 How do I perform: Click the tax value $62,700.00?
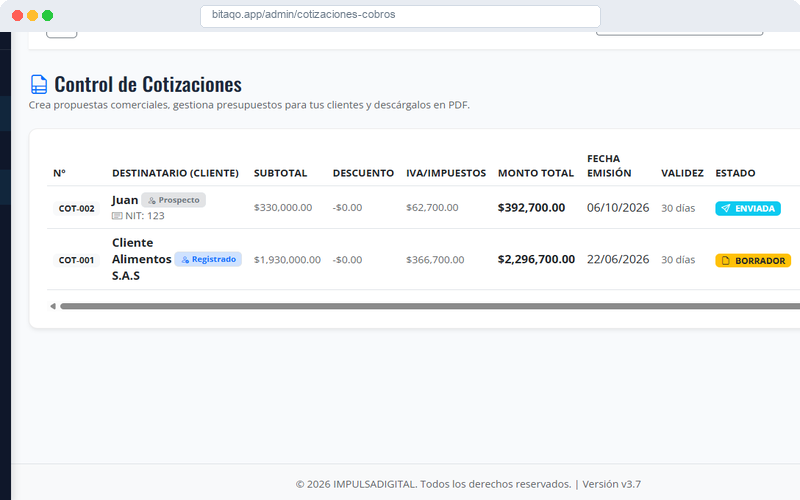[x=432, y=208]
